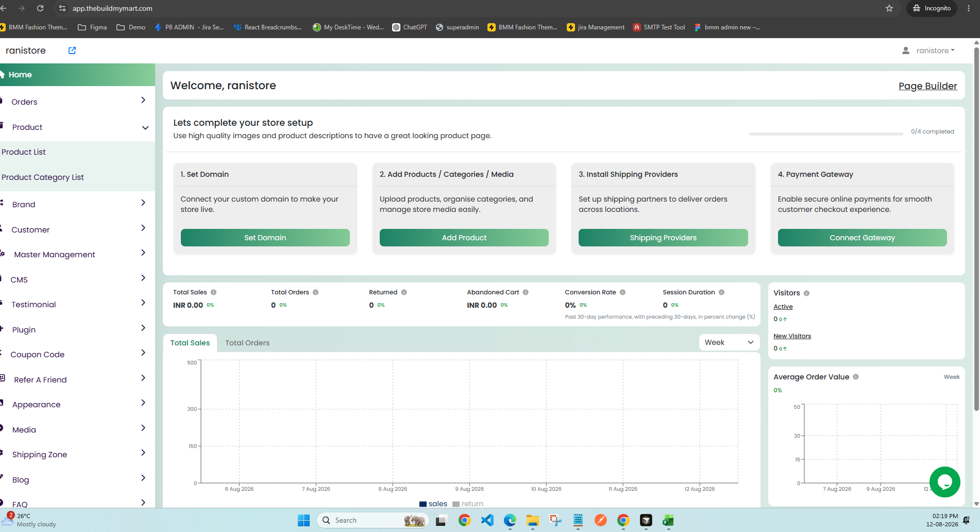Open Microsoft Edge from taskbar
980x532 pixels.
coord(510,520)
